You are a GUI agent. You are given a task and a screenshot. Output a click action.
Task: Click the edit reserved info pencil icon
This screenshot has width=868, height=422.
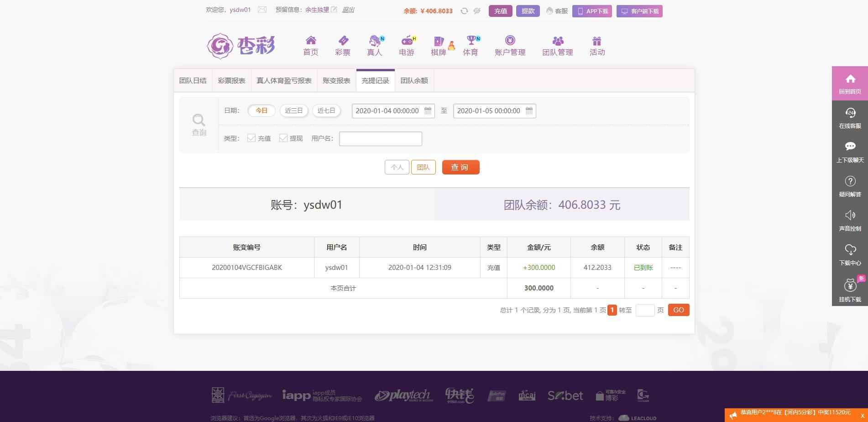click(334, 10)
